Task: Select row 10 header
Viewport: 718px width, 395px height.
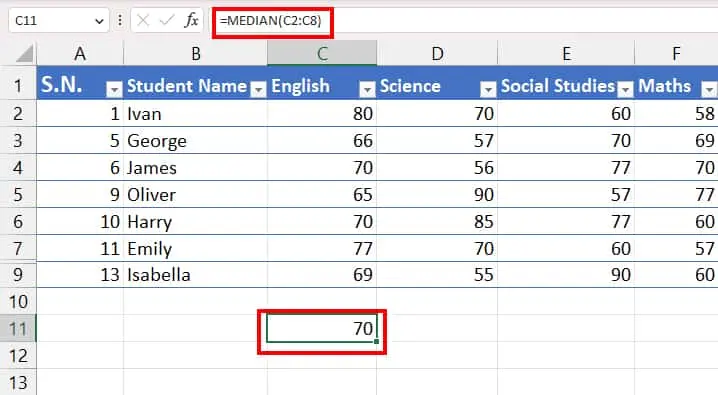Action: pos(18,302)
